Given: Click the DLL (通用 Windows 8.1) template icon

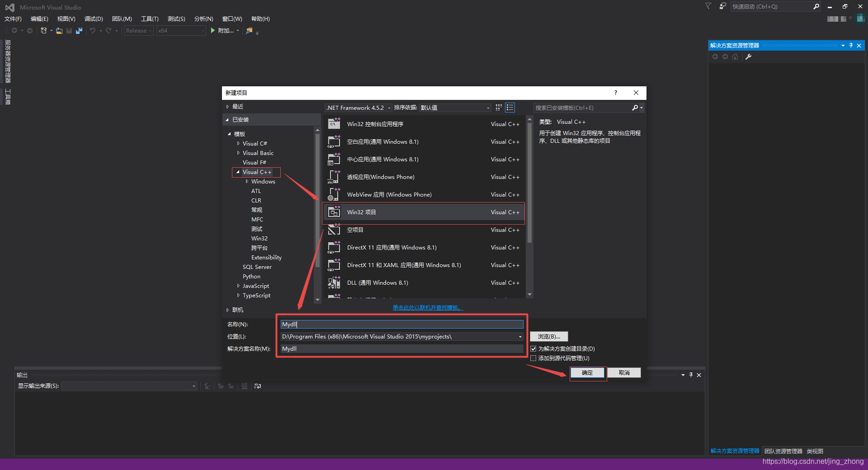Looking at the screenshot, I should pyautogui.click(x=334, y=282).
